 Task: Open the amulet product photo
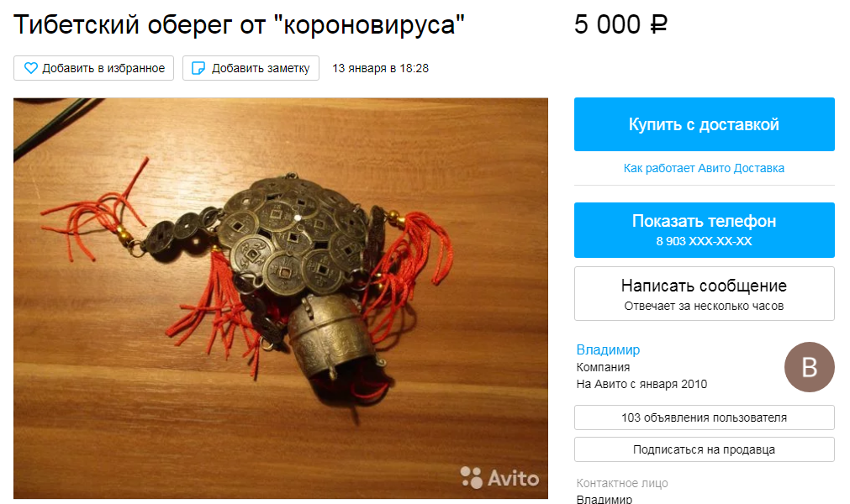(281, 298)
